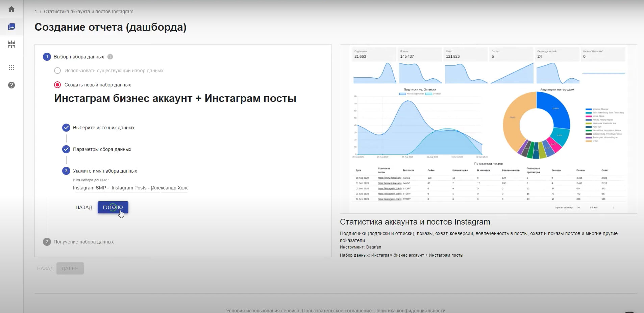This screenshot has width=644, height=313.
Task: Click step 3 Укажите имя набора данных
Action: (100, 171)
